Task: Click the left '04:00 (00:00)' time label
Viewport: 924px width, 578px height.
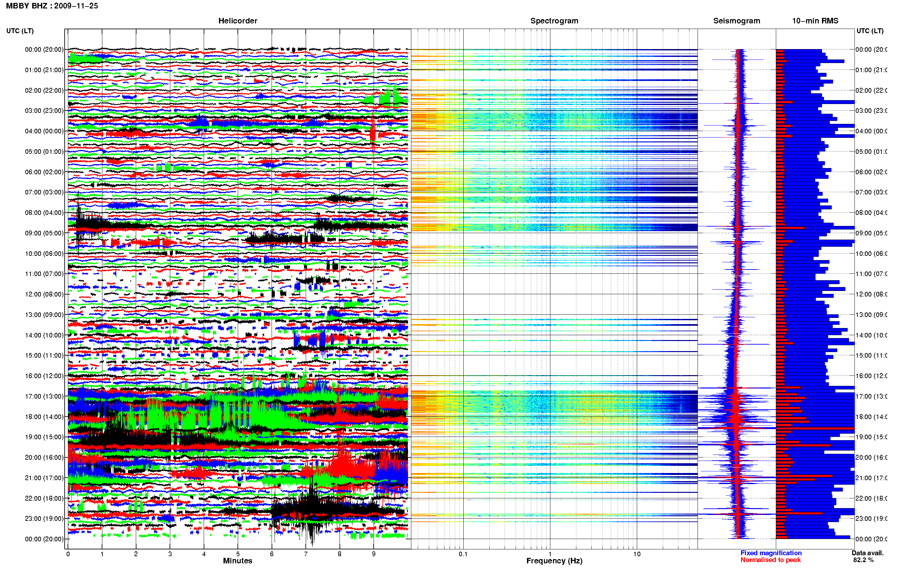Action: point(44,131)
